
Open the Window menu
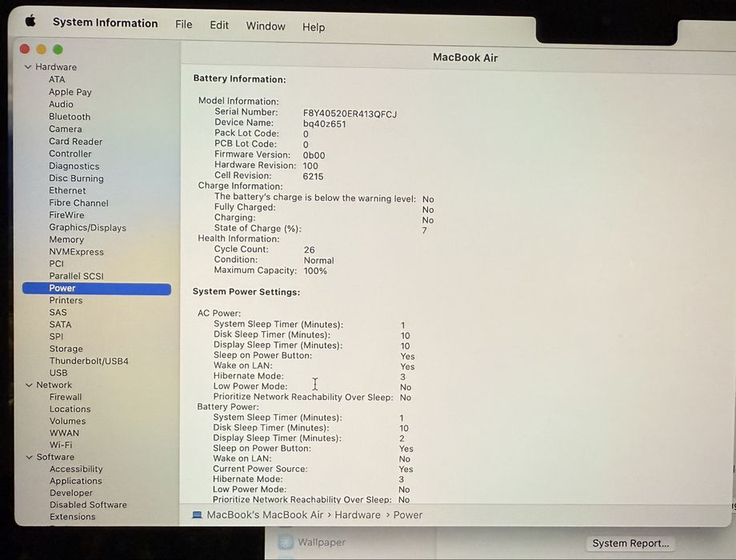point(266,26)
